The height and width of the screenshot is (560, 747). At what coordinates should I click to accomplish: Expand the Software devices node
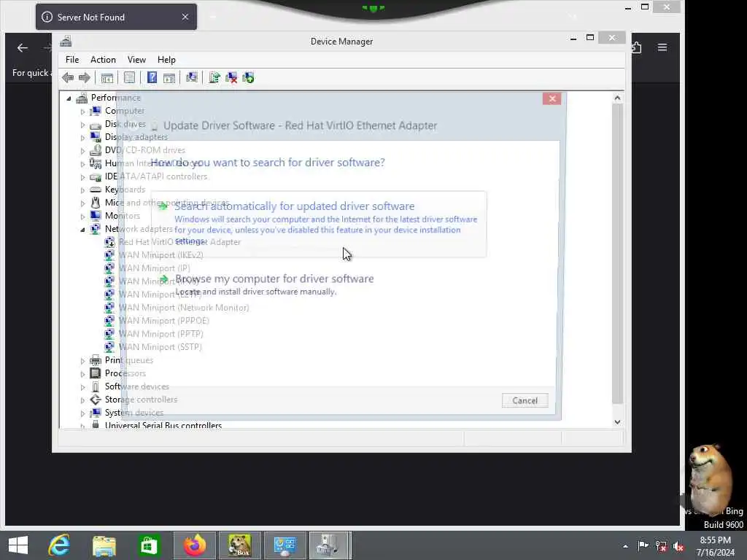(83, 387)
